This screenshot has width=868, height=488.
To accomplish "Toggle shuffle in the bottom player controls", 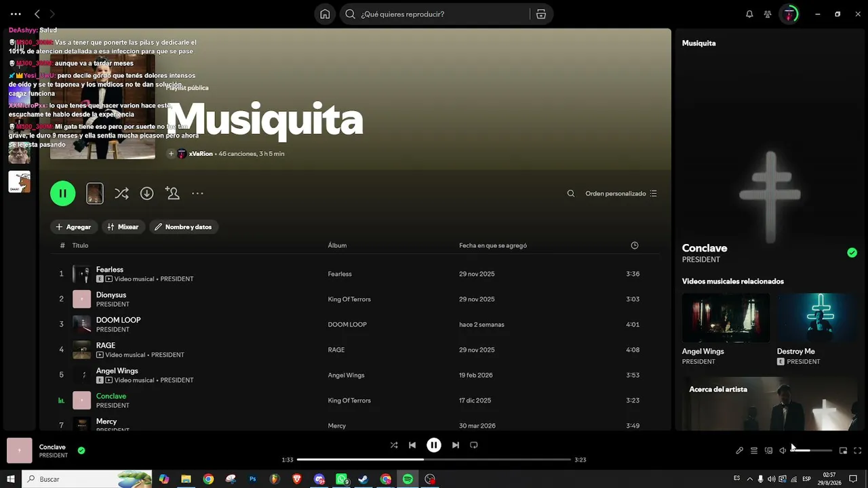I will (394, 445).
